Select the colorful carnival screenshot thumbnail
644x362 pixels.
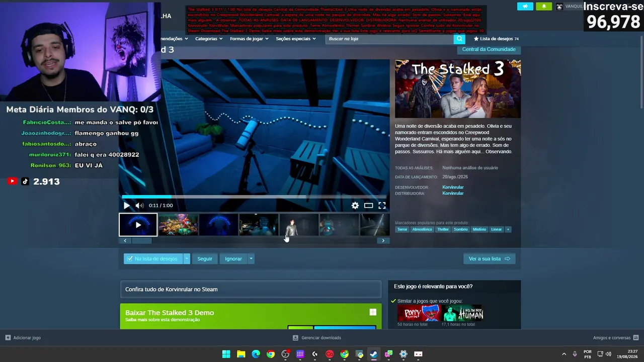[178, 225]
